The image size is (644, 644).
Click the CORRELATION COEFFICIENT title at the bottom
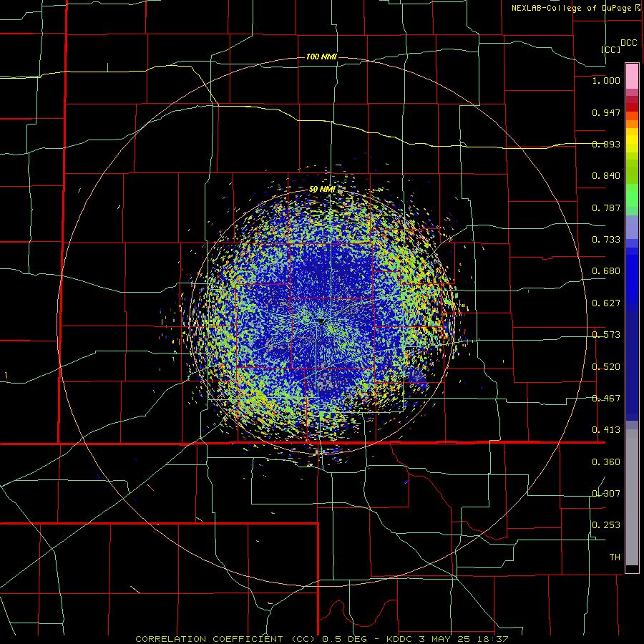225,639
